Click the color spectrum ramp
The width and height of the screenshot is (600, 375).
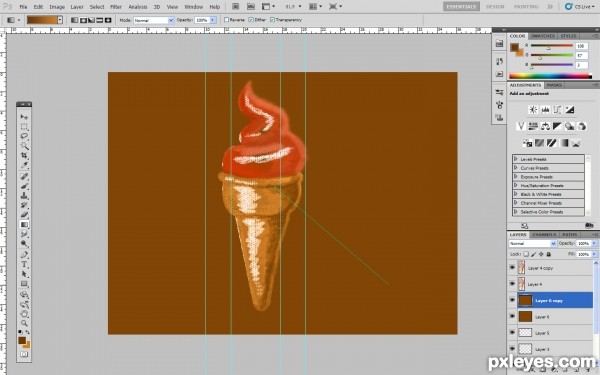coord(551,76)
